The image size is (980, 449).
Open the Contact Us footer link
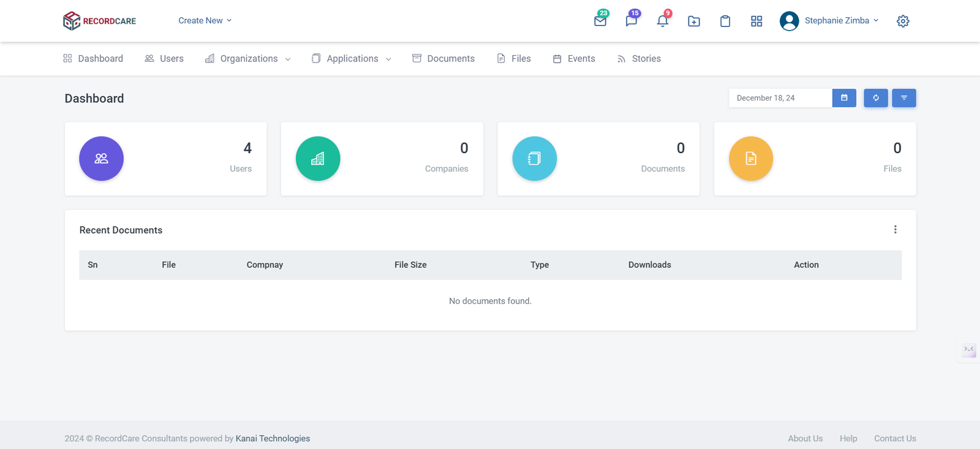pos(895,439)
